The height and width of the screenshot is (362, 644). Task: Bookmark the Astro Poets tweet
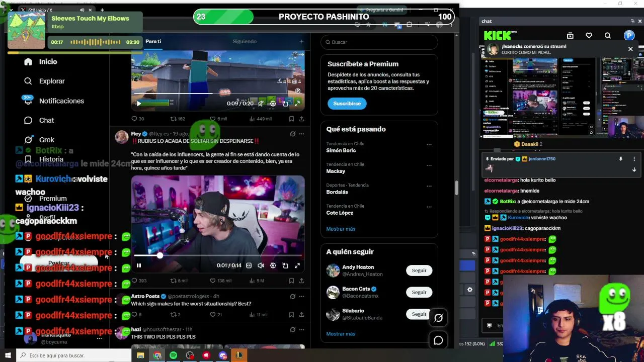(x=291, y=315)
